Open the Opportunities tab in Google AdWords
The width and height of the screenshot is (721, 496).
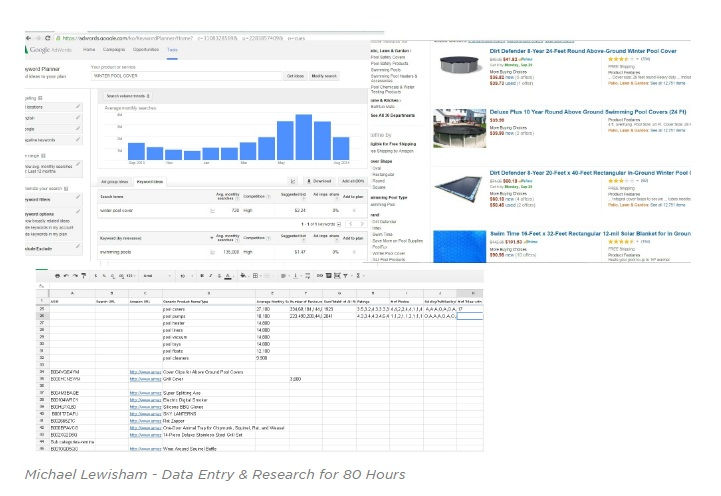pyautogui.click(x=146, y=49)
